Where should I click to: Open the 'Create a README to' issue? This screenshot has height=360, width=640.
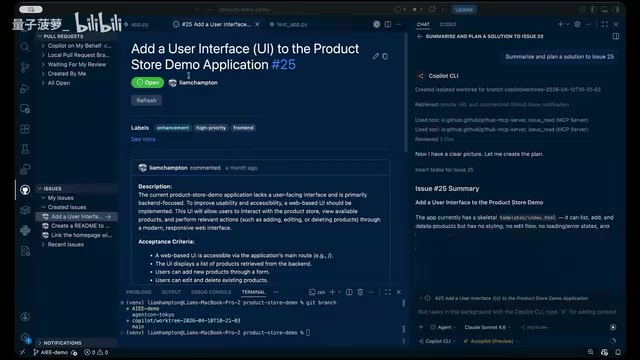pyautogui.click(x=77, y=226)
